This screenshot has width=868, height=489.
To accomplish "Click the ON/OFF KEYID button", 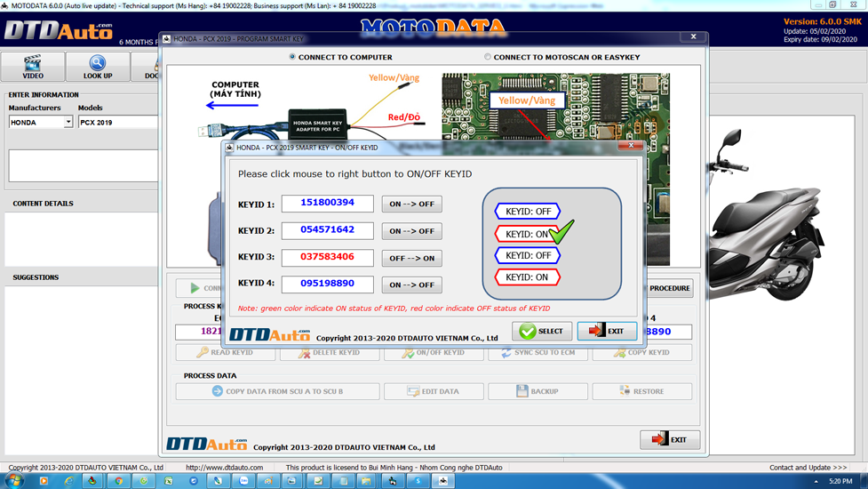I will coord(434,352).
